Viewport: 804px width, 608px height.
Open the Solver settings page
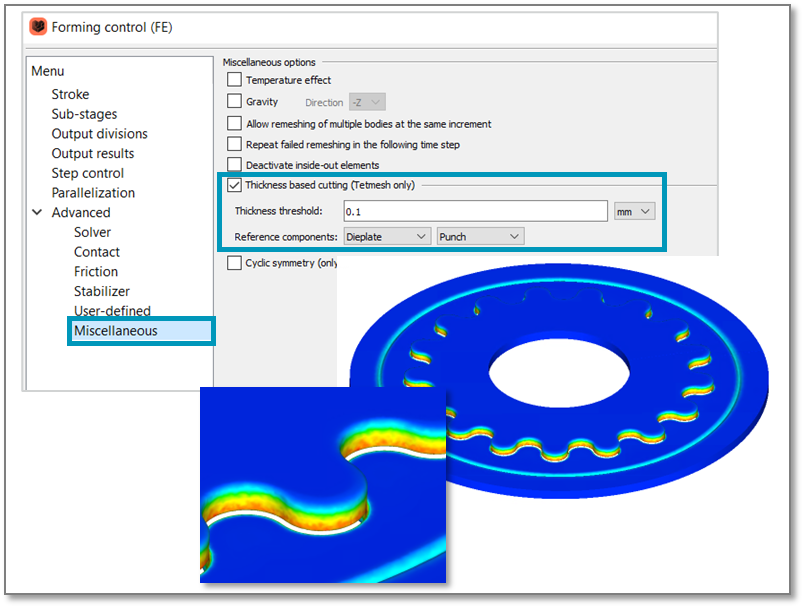pos(91,232)
